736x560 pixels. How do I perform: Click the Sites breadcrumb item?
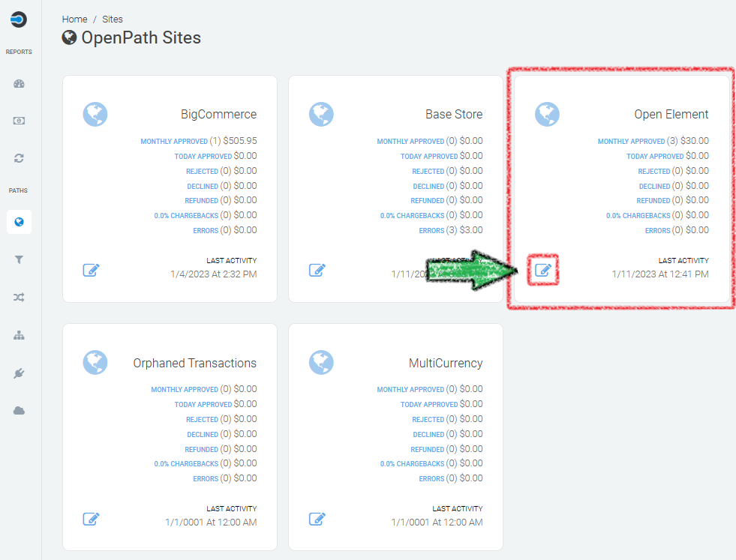pos(113,19)
